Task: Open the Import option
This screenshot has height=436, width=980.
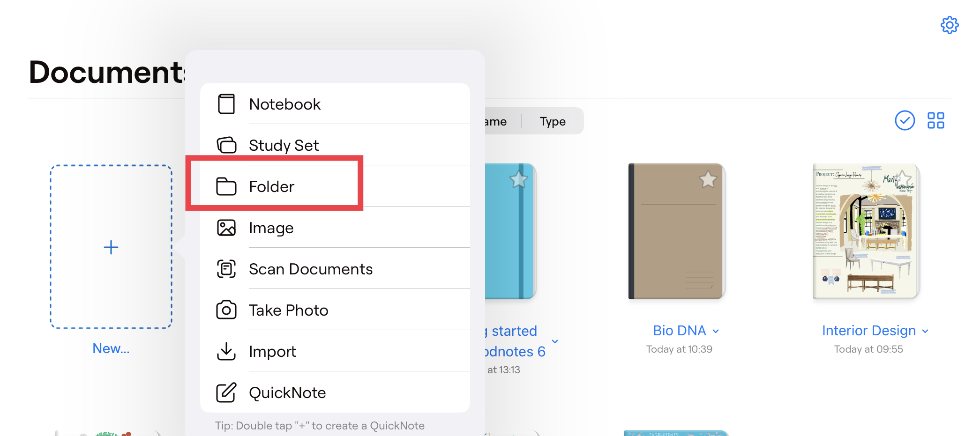Action: [272, 351]
